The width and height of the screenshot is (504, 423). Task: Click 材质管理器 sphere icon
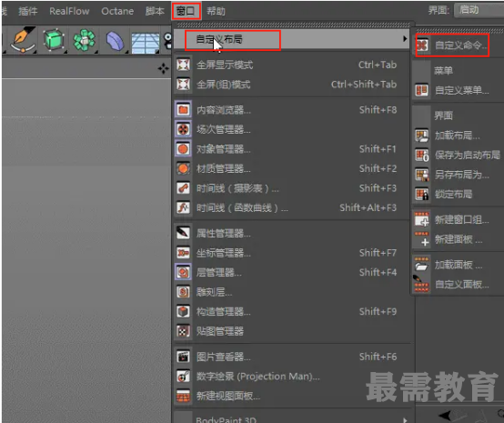click(183, 168)
